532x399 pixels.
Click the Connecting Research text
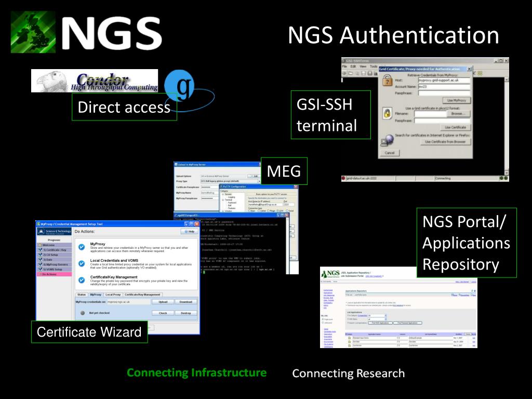click(x=349, y=373)
